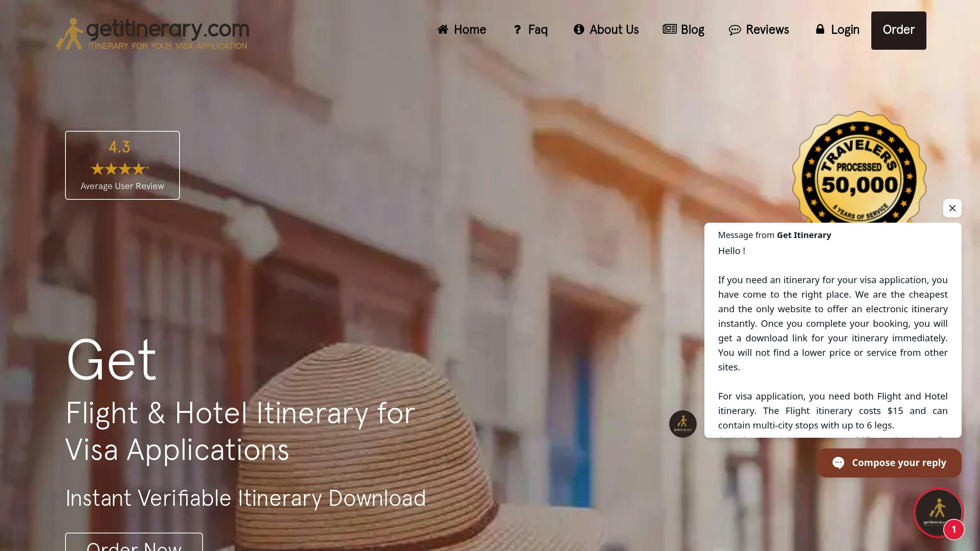980x551 pixels.
Task: Click the getitinerary.com logo
Action: (x=152, y=34)
